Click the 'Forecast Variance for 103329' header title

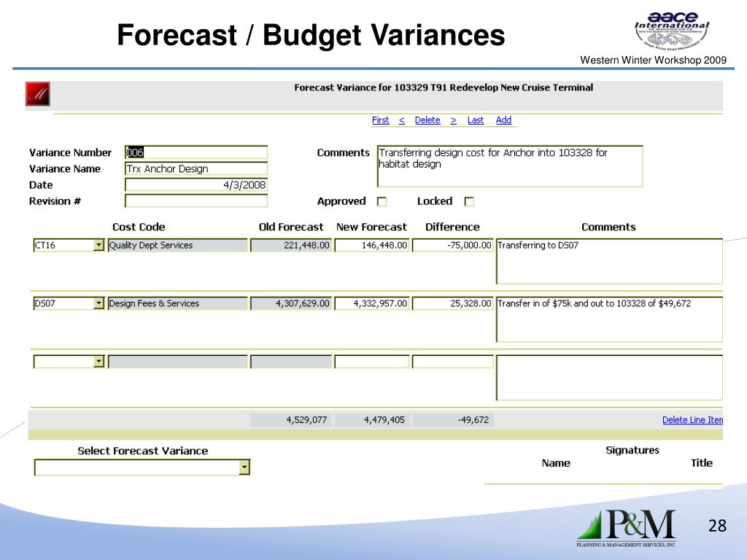[x=444, y=87]
